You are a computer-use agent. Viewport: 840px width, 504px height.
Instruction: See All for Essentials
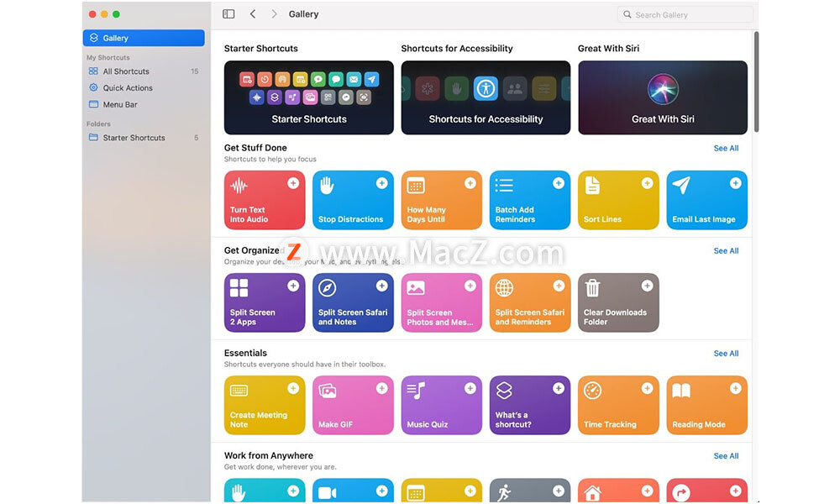click(726, 354)
